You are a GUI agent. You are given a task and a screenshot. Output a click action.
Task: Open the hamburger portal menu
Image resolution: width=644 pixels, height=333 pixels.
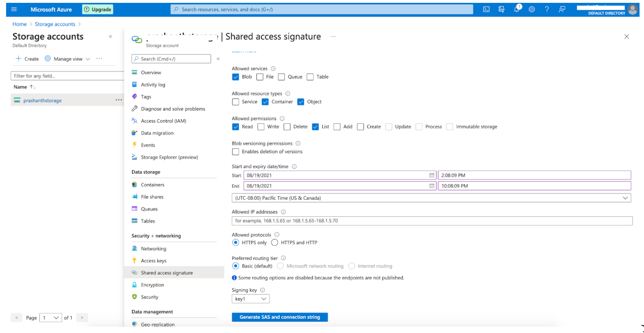coord(14,9)
